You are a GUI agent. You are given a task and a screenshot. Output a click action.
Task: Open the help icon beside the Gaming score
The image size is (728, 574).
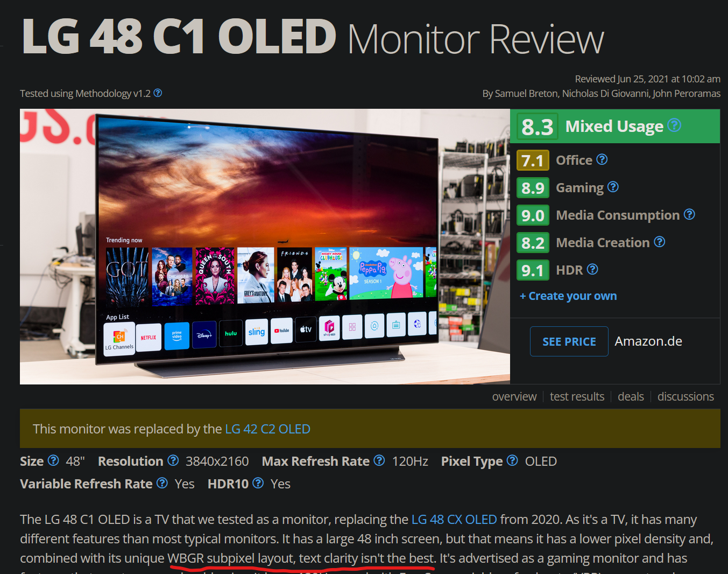613,187
